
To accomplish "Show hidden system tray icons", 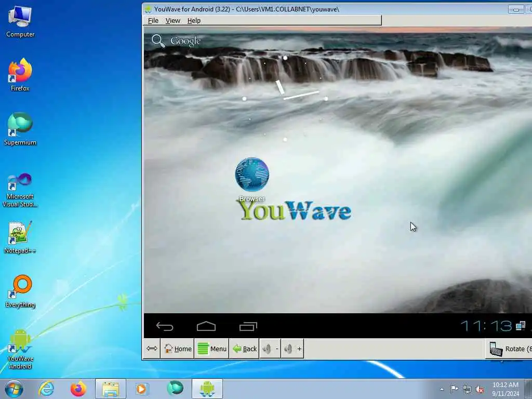I will coord(442,389).
